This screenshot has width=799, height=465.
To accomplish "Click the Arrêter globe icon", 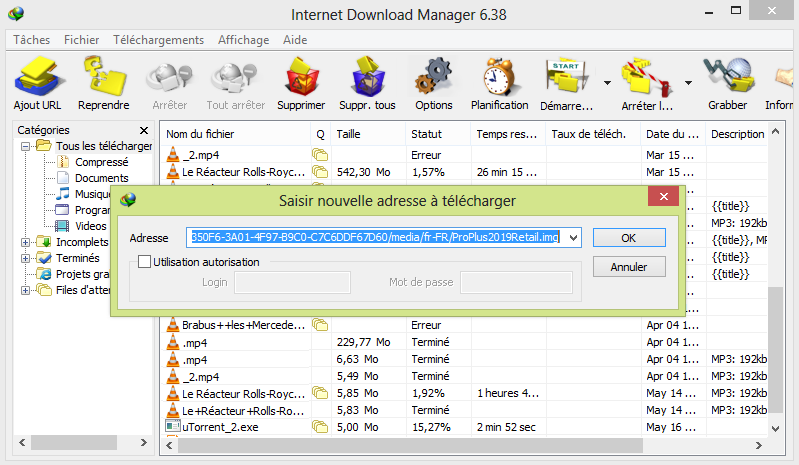I will (169, 78).
